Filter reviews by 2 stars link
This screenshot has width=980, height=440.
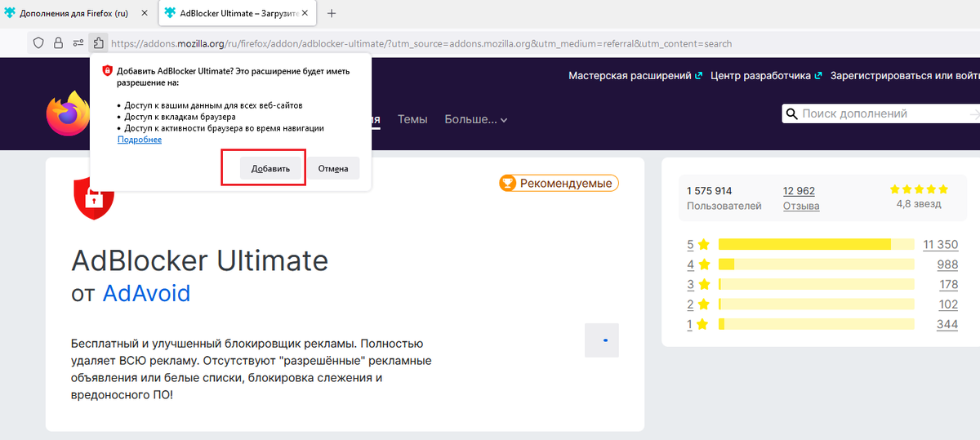(x=698, y=304)
